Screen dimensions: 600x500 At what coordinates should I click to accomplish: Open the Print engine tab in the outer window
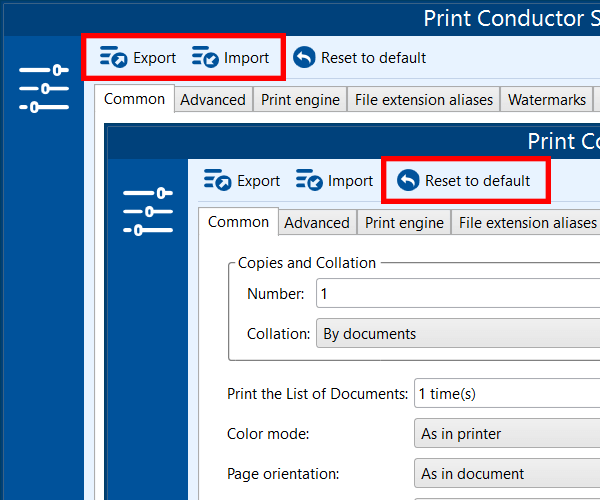pyautogui.click(x=300, y=100)
